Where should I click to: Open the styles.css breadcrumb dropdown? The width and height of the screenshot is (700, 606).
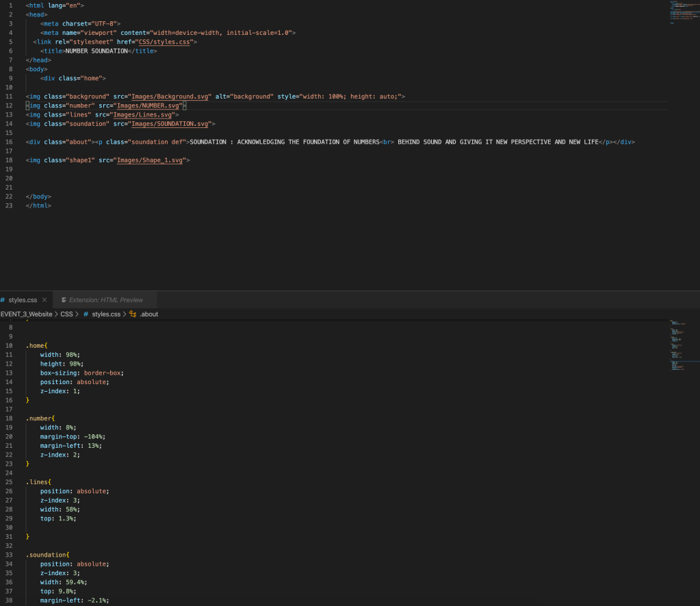[105, 314]
